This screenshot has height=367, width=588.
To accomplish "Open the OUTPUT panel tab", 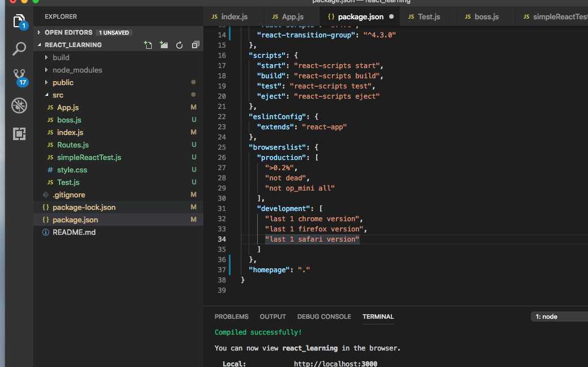I will pyautogui.click(x=272, y=317).
